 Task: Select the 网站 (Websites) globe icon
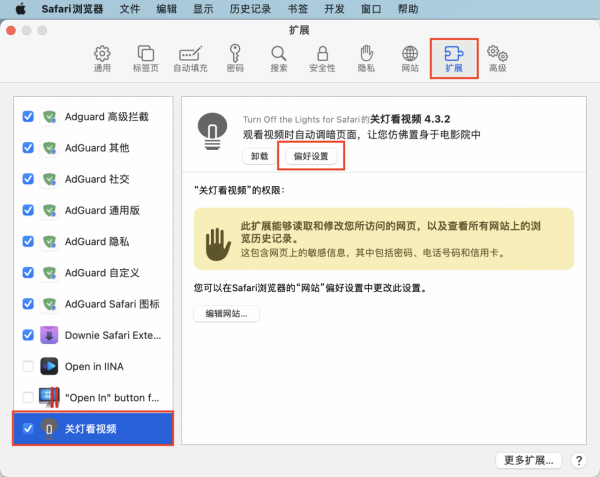[410, 59]
